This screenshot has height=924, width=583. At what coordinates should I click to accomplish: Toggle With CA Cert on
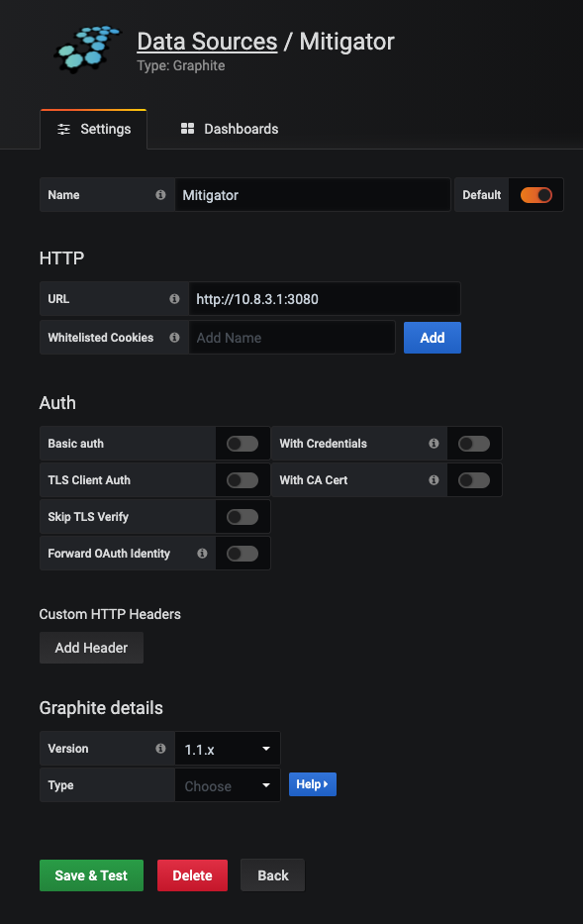pyautogui.click(x=474, y=479)
